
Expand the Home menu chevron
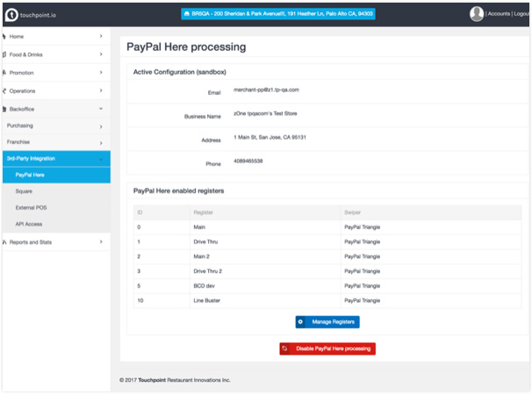click(x=101, y=36)
